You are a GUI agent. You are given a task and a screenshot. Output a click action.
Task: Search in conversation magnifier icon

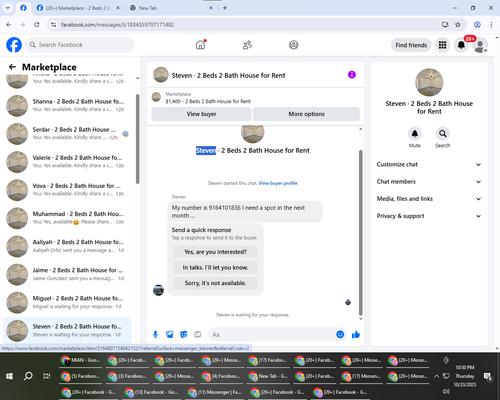tap(443, 134)
